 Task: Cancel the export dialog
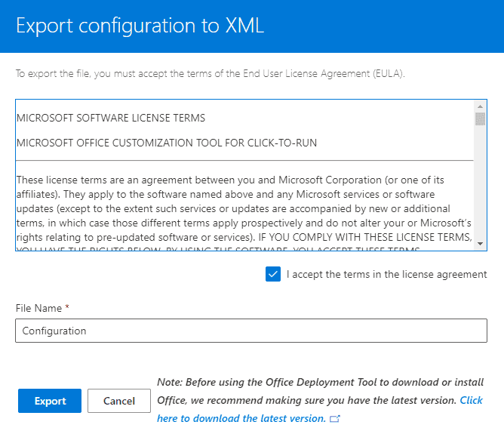pyautogui.click(x=119, y=401)
